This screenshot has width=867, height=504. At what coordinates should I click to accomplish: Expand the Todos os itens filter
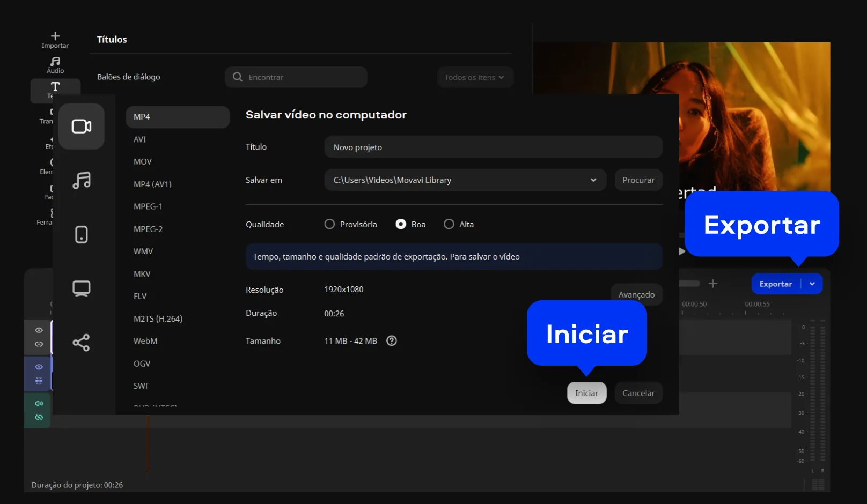[x=474, y=77]
